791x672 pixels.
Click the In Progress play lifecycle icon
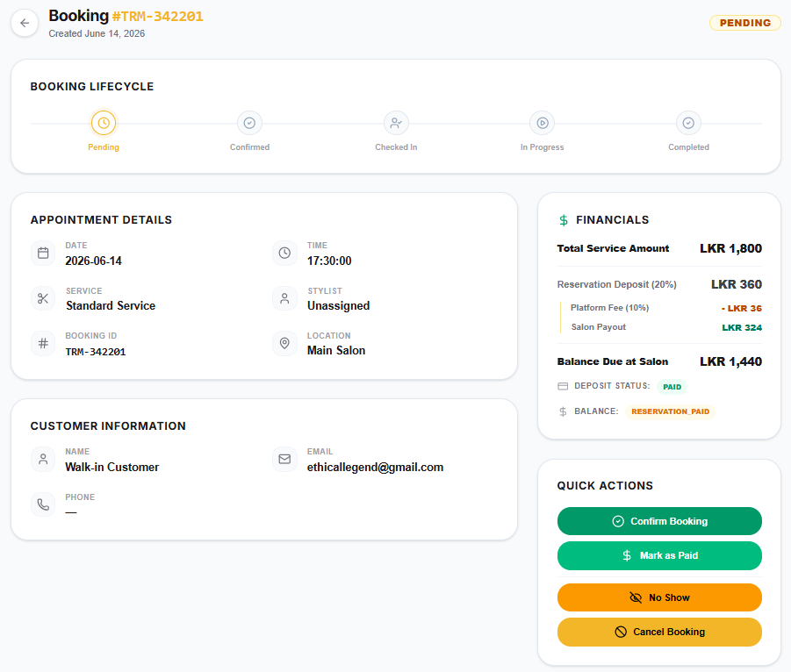coord(543,123)
